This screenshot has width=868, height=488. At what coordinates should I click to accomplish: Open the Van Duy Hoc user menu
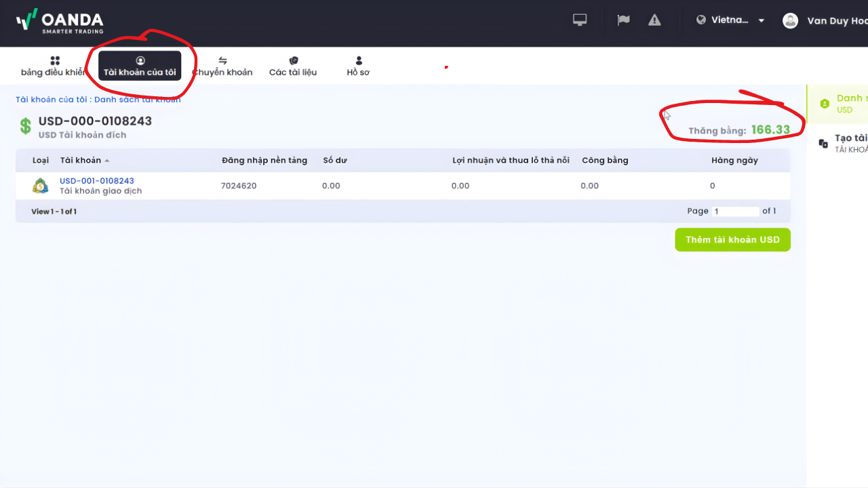point(837,21)
